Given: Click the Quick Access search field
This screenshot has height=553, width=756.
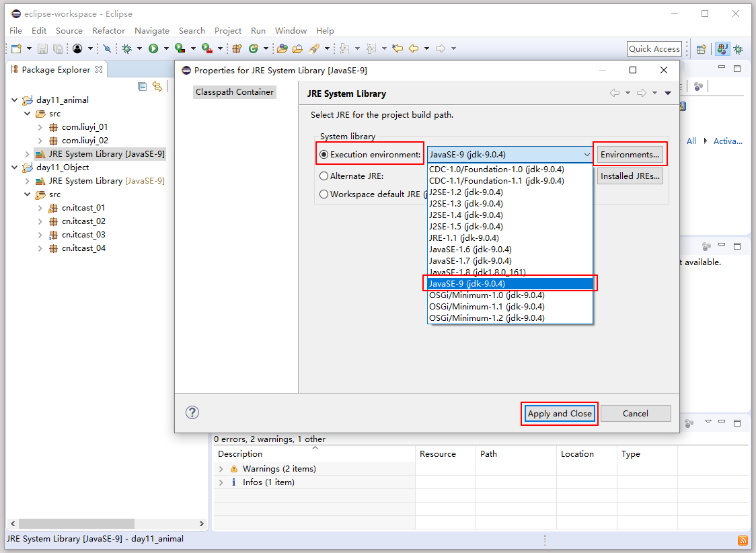Looking at the screenshot, I should [654, 48].
